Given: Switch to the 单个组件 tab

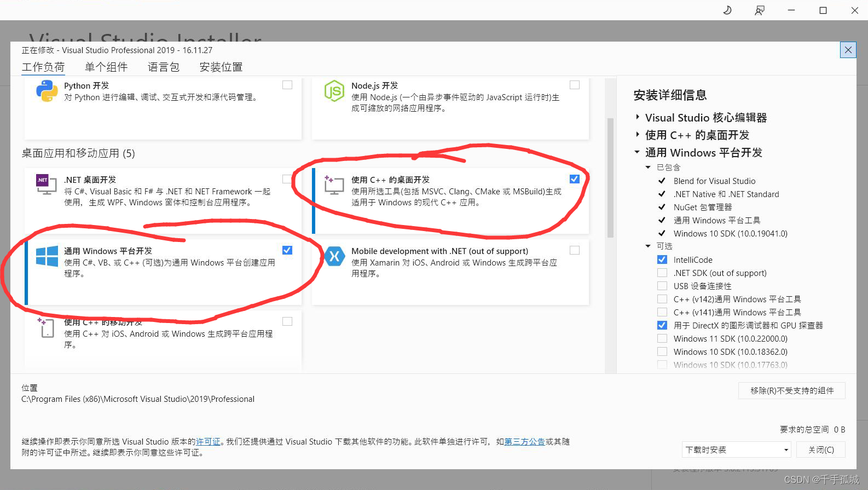Looking at the screenshot, I should point(106,67).
